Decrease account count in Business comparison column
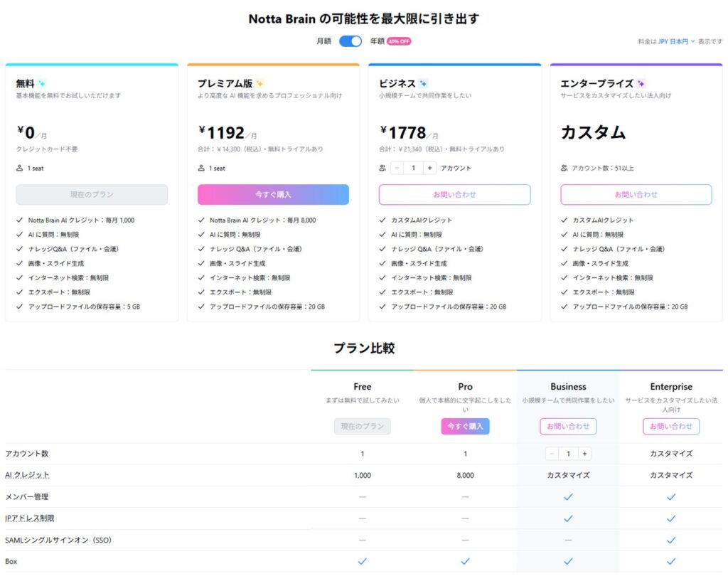The image size is (728, 586). (x=552, y=454)
